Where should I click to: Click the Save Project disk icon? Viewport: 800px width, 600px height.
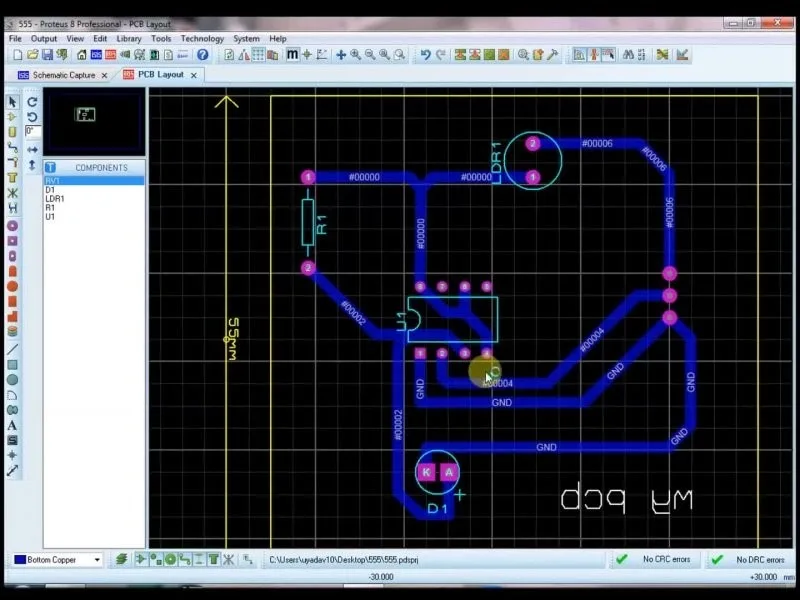pos(47,55)
